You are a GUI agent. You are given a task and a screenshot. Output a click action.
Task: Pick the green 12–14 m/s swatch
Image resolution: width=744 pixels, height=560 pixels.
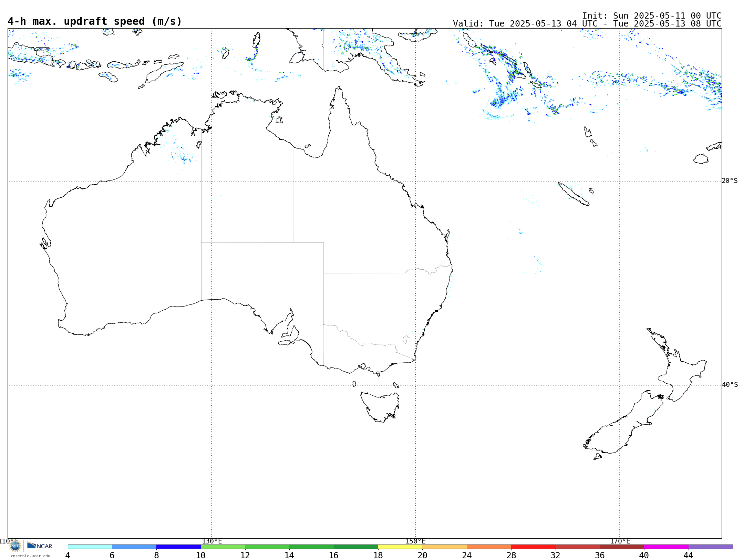[267, 547]
